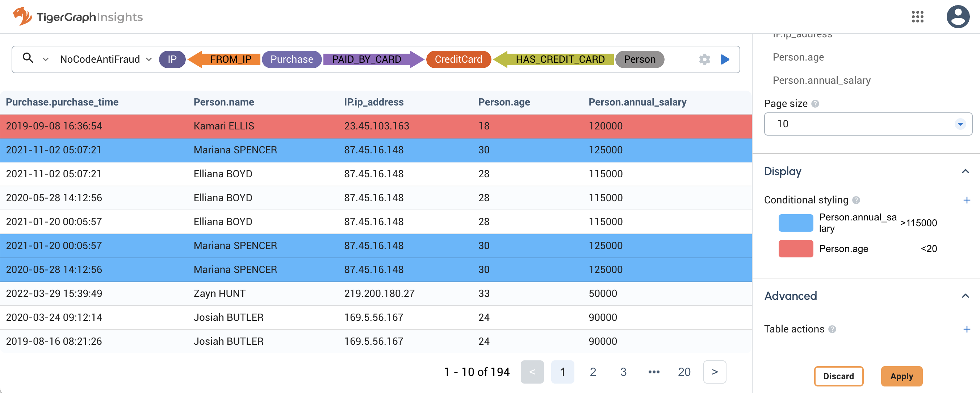Click the search magnifier icon
980x393 pixels.
pyautogui.click(x=29, y=59)
